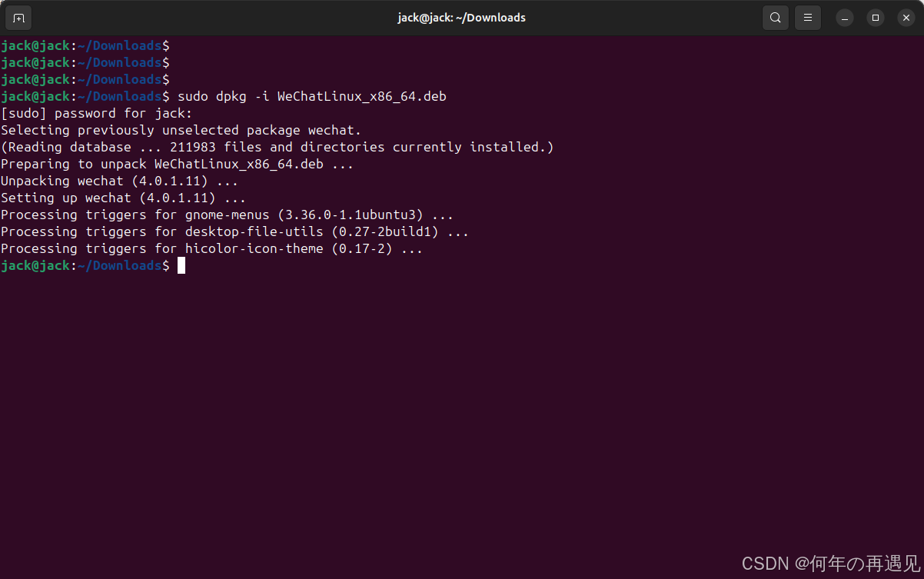Click 'Unpacking wechat (4.0.1.11)' line
Viewport: 924px width, 579px height.
click(x=120, y=181)
